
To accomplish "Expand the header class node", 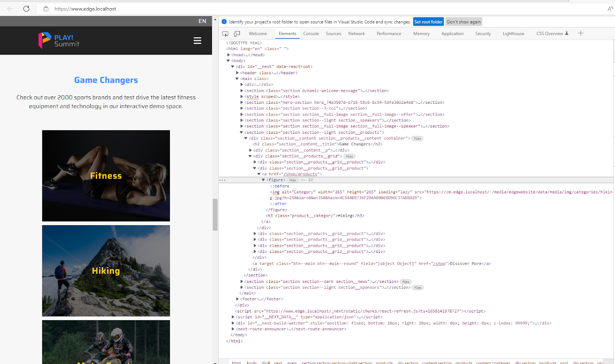I will coord(237,73).
